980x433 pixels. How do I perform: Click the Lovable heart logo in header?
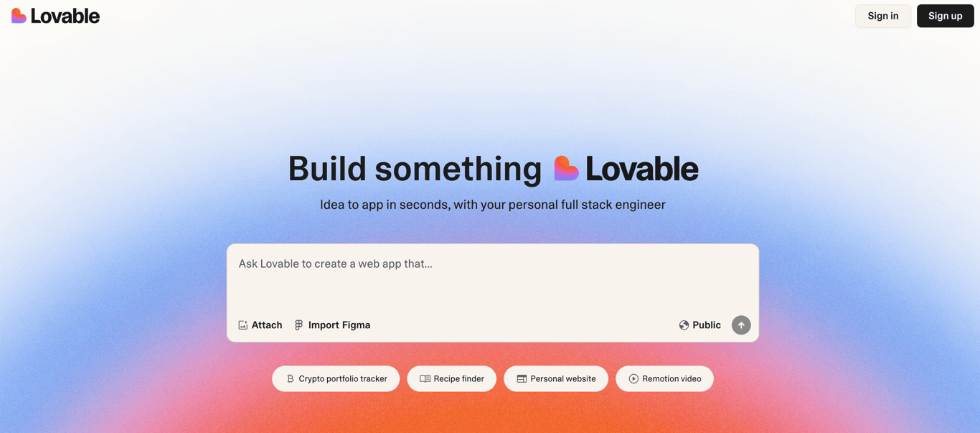point(17,15)
